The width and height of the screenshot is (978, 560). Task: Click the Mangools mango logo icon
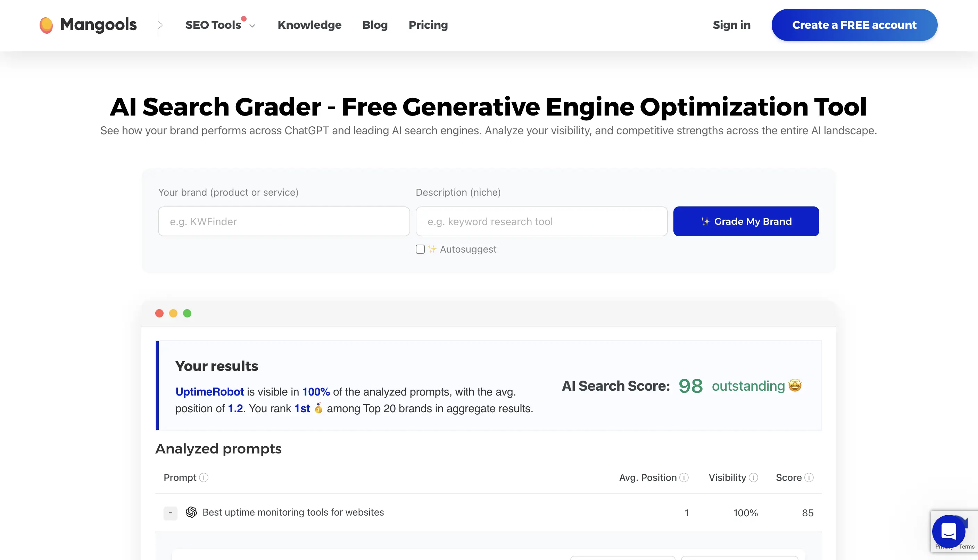point(46,25)
